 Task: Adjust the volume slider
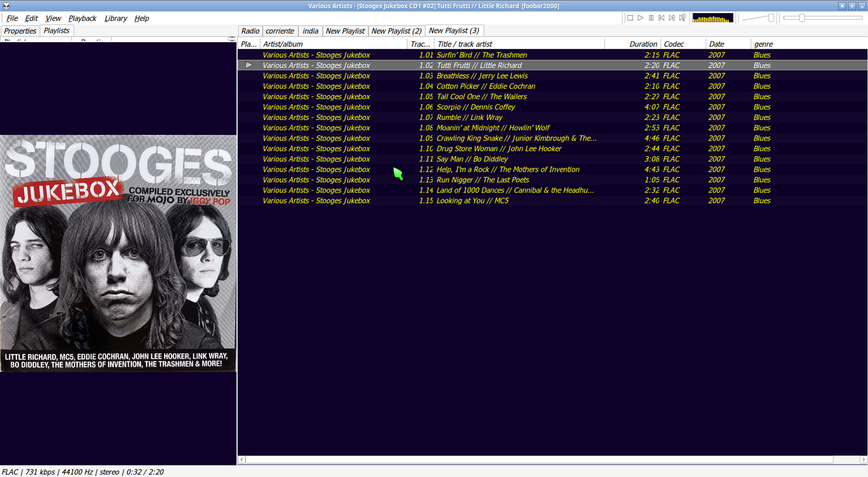click(758, 18)
